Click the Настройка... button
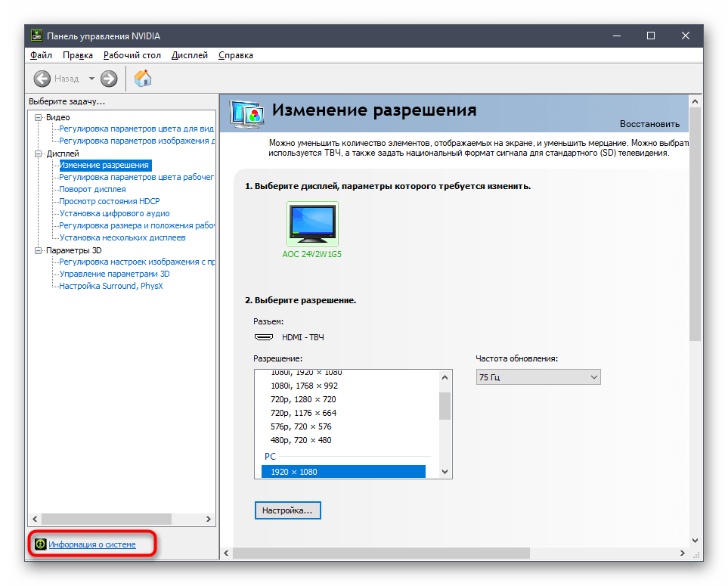728x586 pixels. [x=287, y=511]
